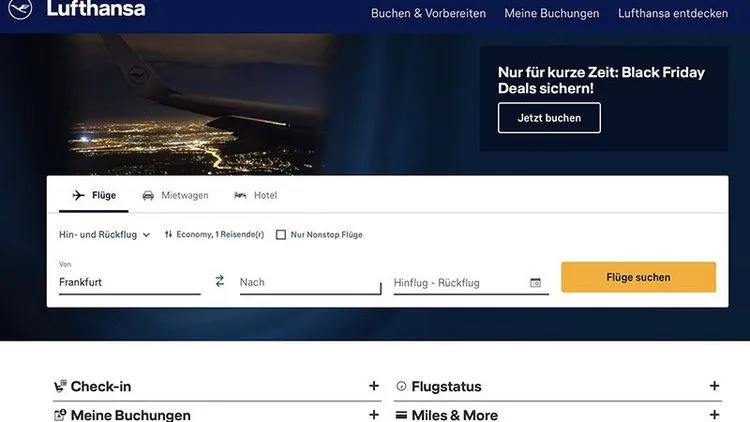Click the Lufthansa wordmark in the header

tap(96, 9)
